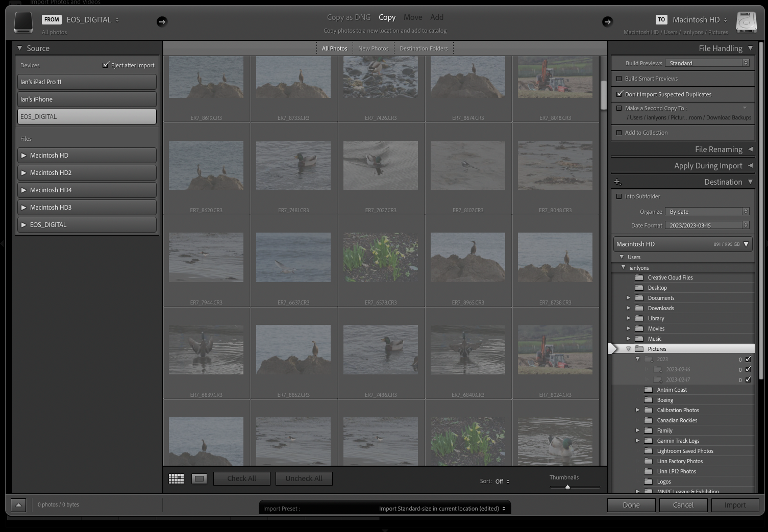Switch to loupe view in the preview area
This screenshot has width=768, height=532.
pyautogui.click(x=199, y=478)
